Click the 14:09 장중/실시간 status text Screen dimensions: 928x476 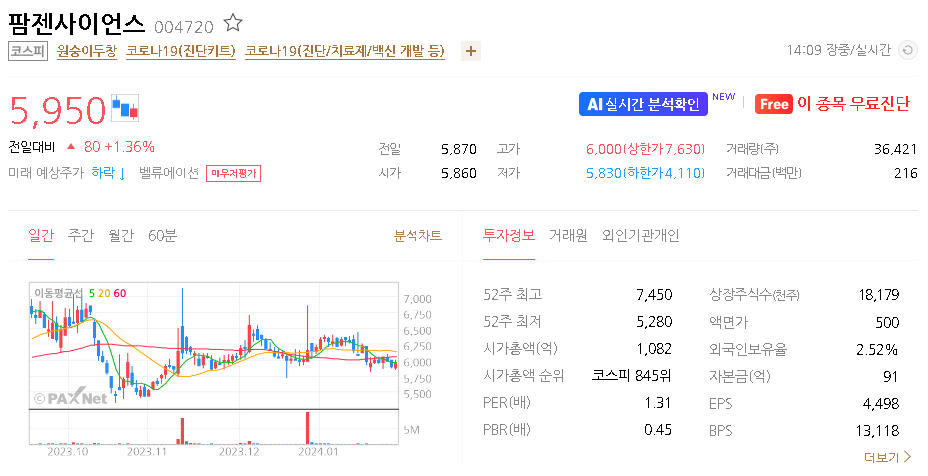pyautogui.click(x=839, y=50)
